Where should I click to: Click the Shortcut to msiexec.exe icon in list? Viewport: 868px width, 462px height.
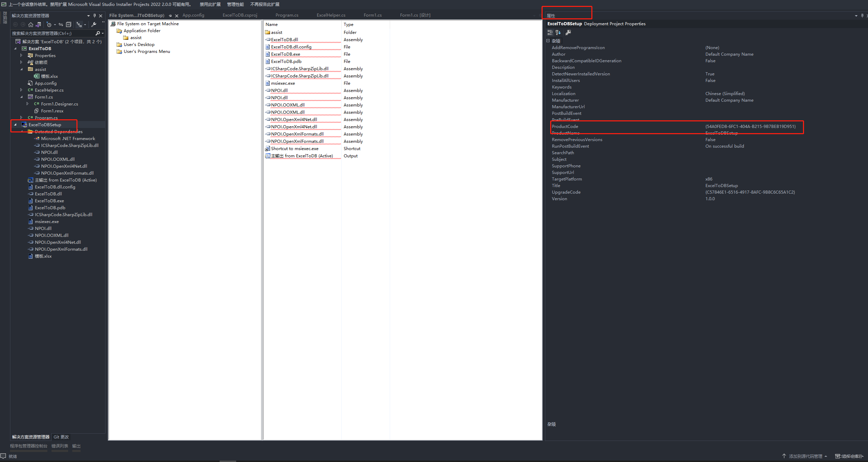point(267,149)
